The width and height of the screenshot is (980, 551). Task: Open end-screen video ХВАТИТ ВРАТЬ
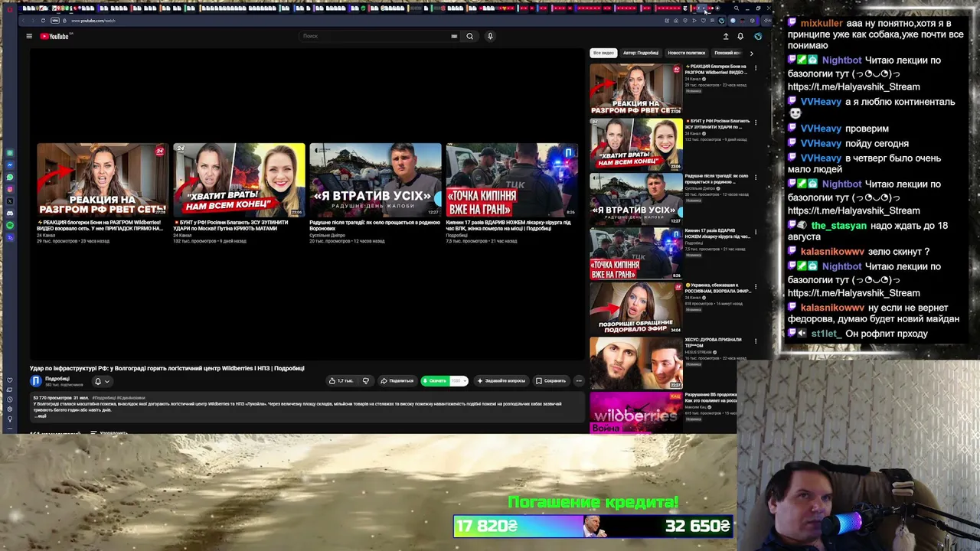239,180
